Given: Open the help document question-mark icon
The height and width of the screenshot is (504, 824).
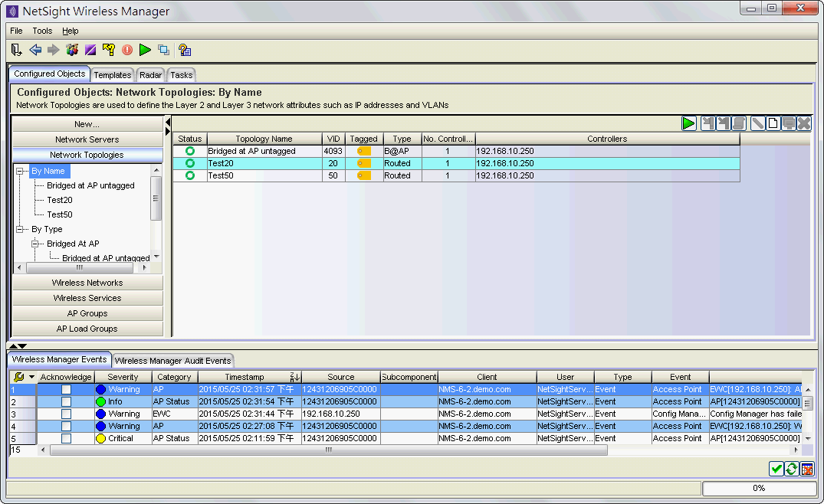Looking at the screenshot, I should coord(185,50).
